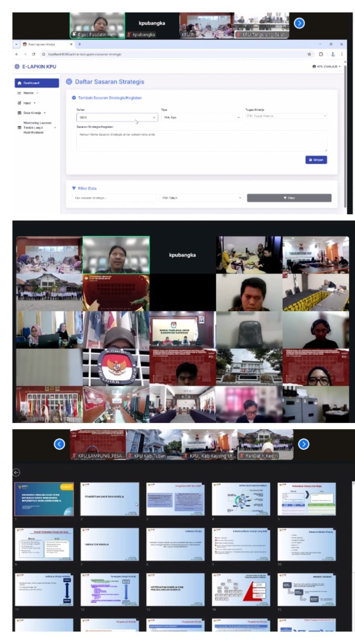
Task: Click the Dashboard home icon in sidebar
Action: click(19, 83)
